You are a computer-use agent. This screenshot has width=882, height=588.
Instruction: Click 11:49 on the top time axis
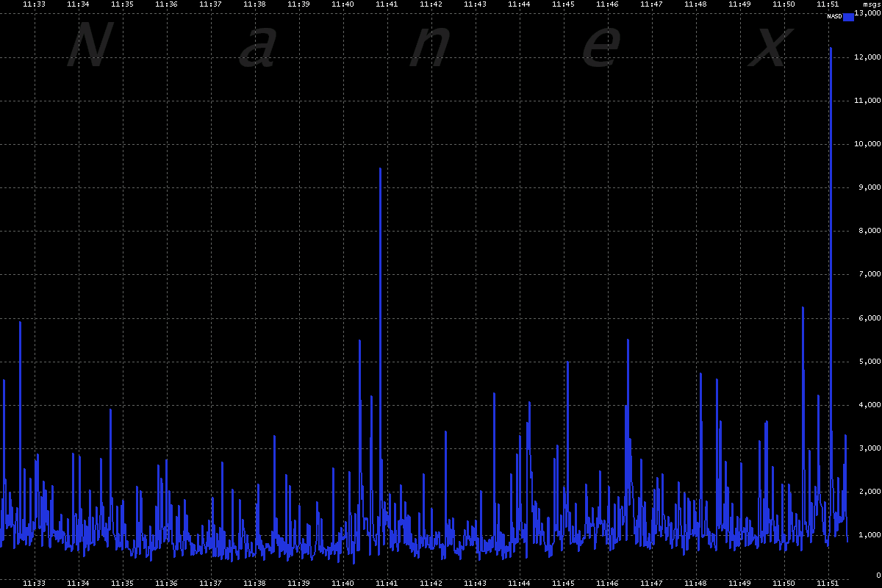pyautogui.click(x=739, y=4)
